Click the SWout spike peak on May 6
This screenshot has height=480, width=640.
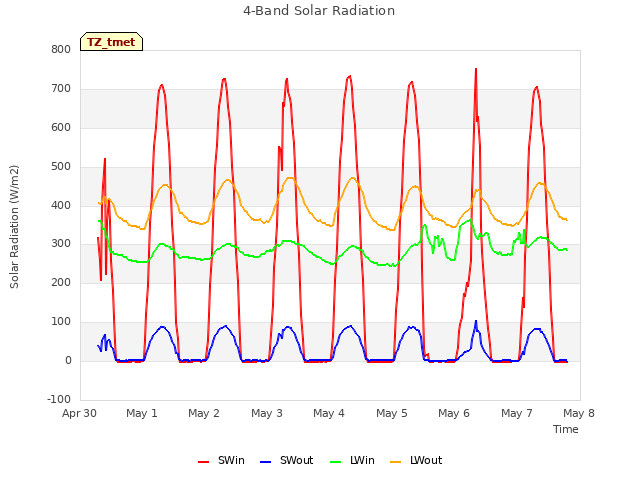(x=476, y=322)
